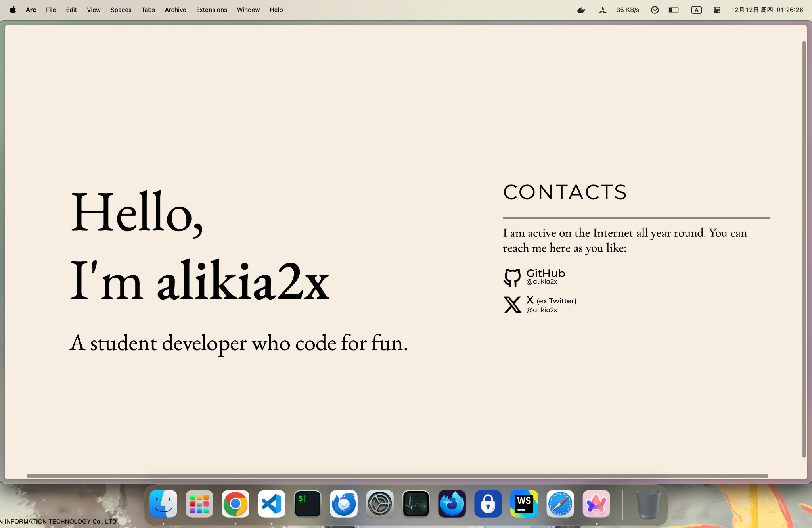Click the X (Twitter) logo icon
This screenshot has width=812, height=528.
pyautogui.click(x=512, y=305)
